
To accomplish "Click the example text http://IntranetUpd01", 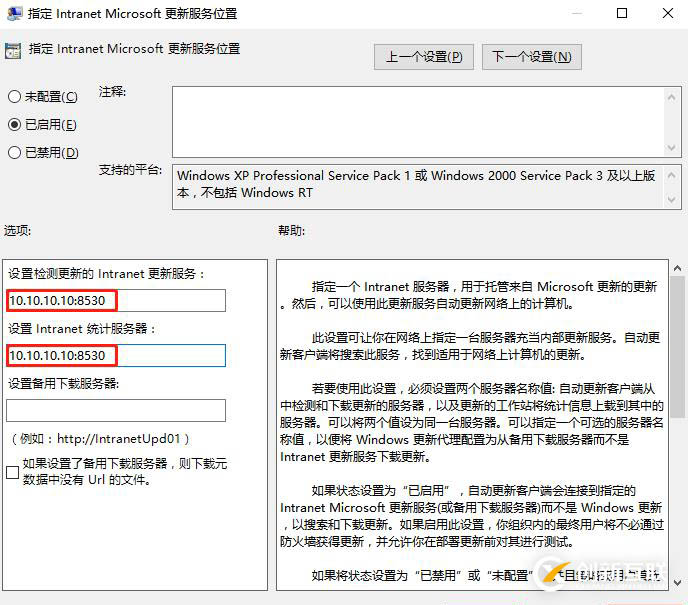I will (118, 439).
